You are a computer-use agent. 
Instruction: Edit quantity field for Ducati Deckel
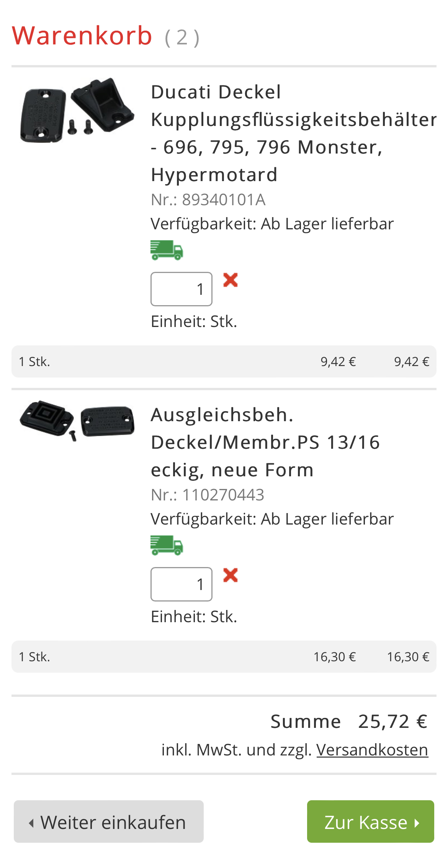pos(181,289)
